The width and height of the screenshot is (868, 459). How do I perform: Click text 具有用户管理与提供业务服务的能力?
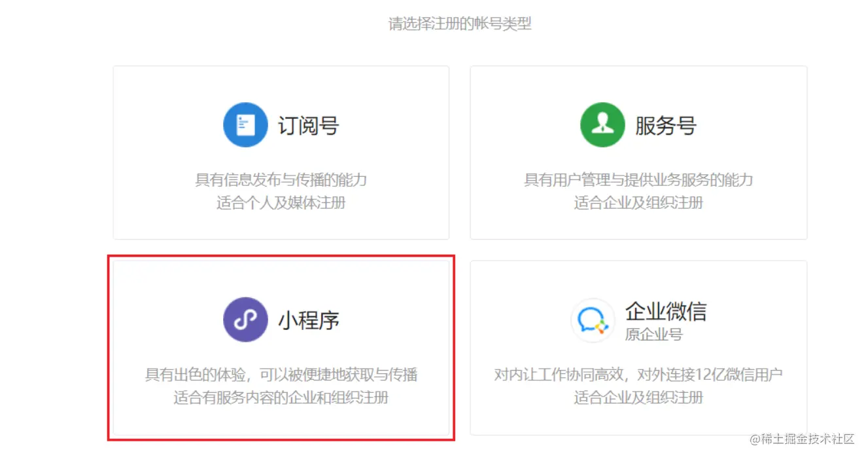pos(638,179)
